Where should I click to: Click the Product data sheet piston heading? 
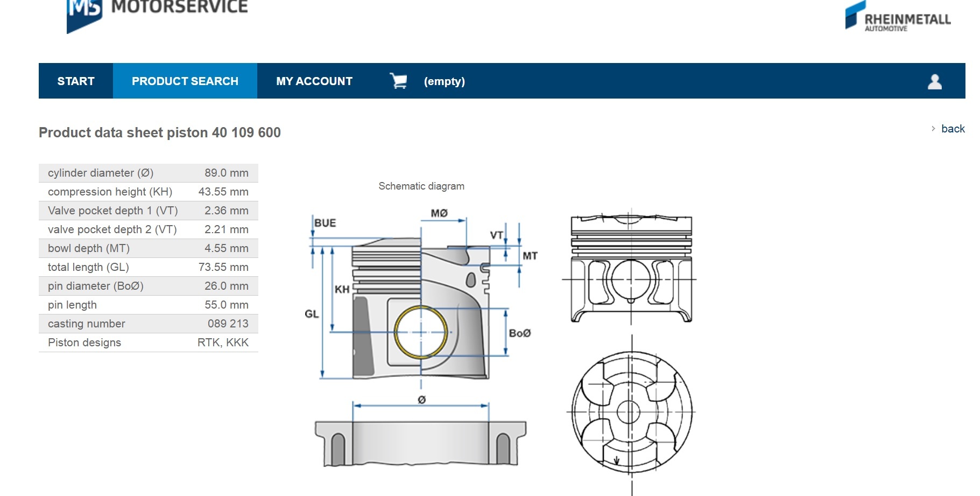coord(160,132)
